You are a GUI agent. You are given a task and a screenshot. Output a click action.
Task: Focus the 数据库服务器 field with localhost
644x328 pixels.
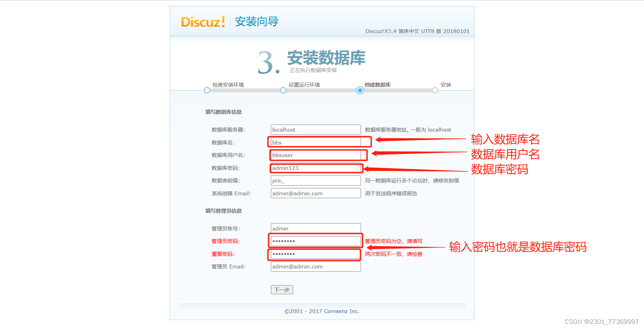tap(316, 130)
